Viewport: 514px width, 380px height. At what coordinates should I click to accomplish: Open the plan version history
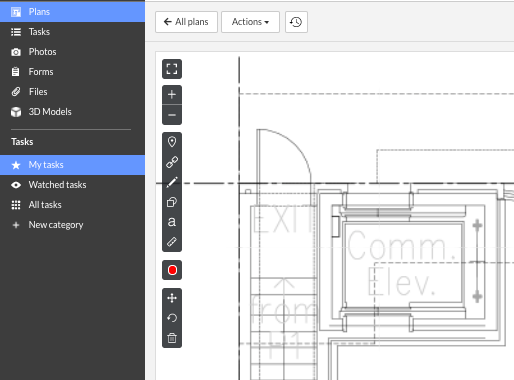296,22
